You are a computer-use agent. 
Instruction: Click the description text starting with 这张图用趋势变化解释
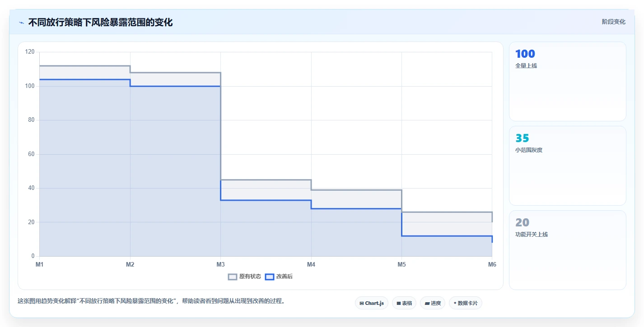tap(152, 301)
